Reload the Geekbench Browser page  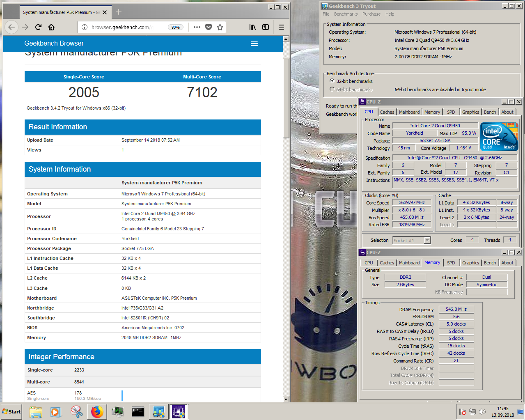click(38, 27)
